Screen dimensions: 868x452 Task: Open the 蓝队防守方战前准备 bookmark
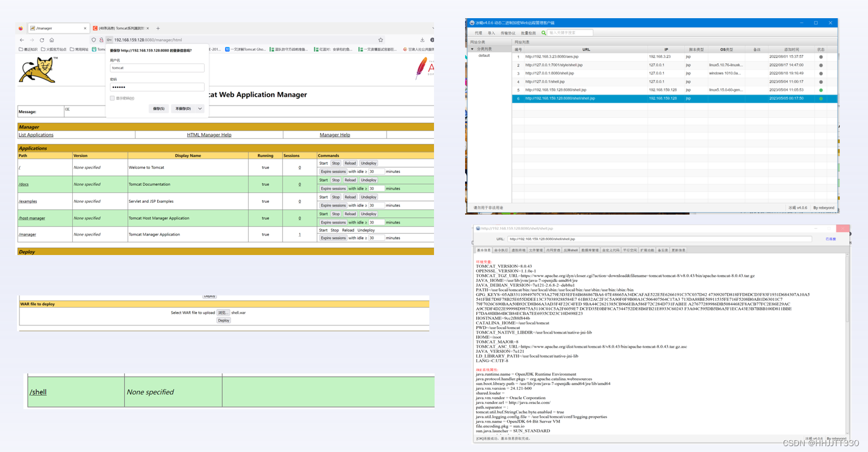289,49
